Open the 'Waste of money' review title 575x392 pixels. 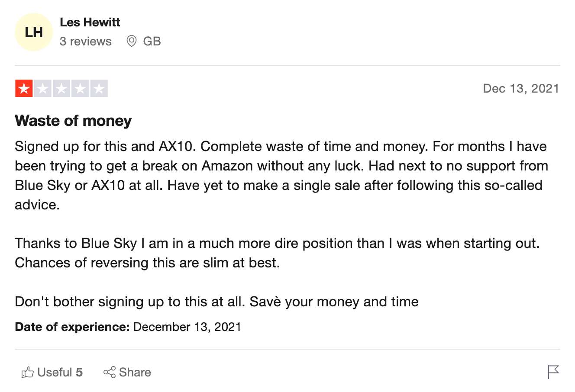[x=73, y=120]
